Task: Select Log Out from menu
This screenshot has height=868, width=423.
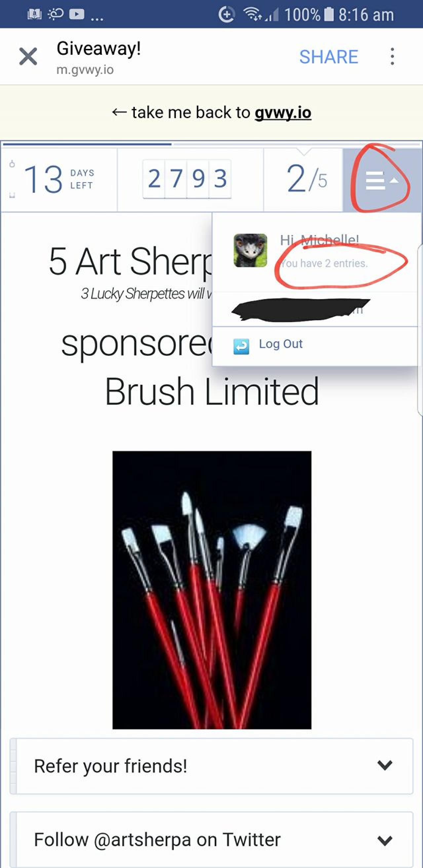Action: (x=281, y=344)
